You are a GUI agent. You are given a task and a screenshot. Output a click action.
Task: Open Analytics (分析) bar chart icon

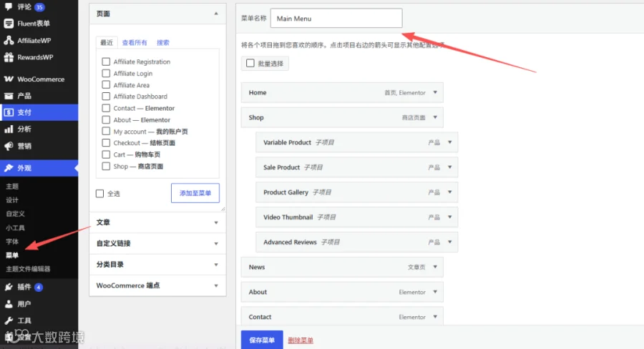(8, 129)
